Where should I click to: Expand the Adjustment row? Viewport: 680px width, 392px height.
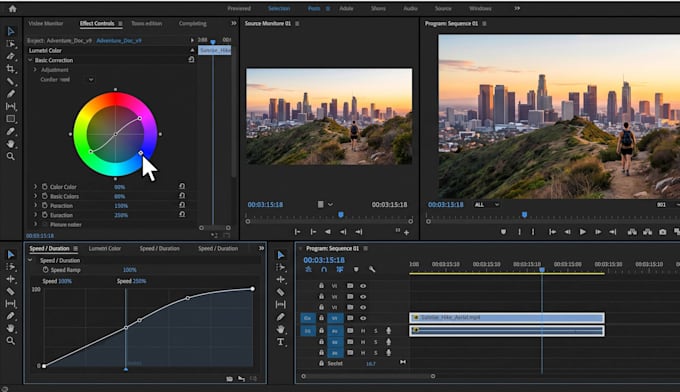[x=36, y=69]
